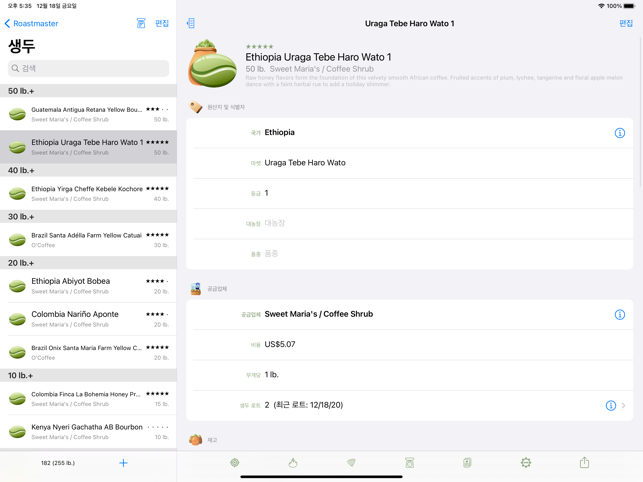This screenshot has height=482, width=643.
Task: Open scale icon in bottom toolbar
Action: point(409,463)
